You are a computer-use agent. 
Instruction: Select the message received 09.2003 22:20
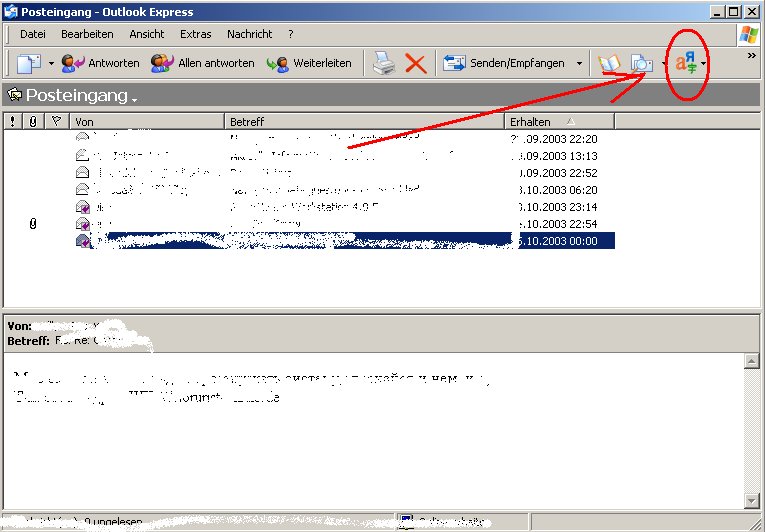coord(309,139)
